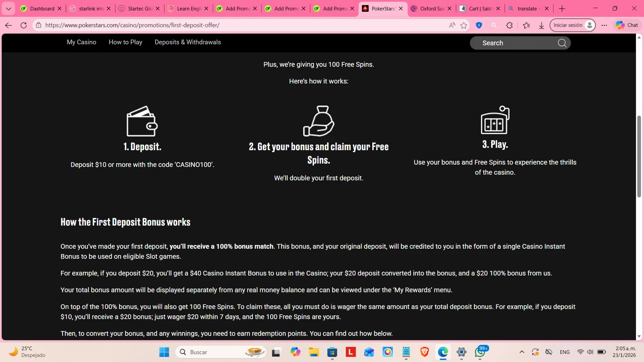Open favorites list icon
The width and height of the screenshot is (644, 362).
(527, 25)
